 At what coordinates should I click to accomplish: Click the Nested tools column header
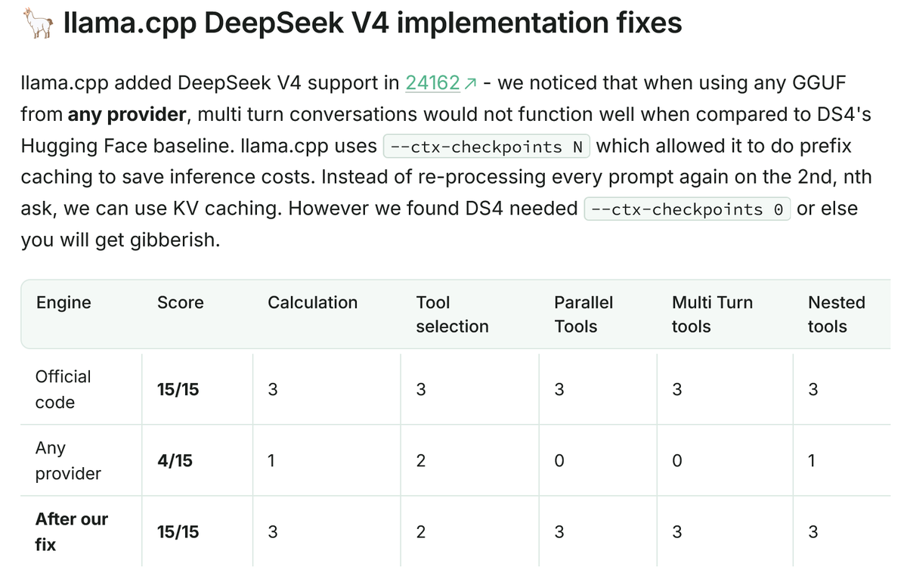(837, 314)
